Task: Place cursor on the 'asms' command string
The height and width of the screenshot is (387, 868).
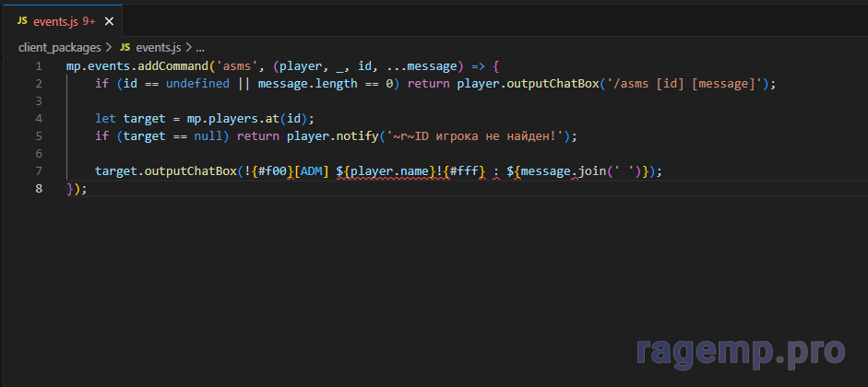Action: pos(237,66)
